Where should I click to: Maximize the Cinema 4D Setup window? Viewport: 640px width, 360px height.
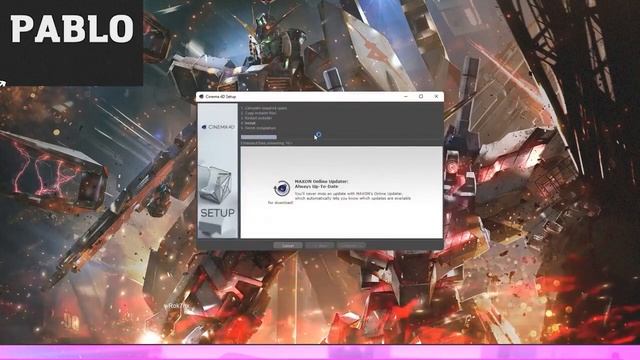click(x=421, y=97)
